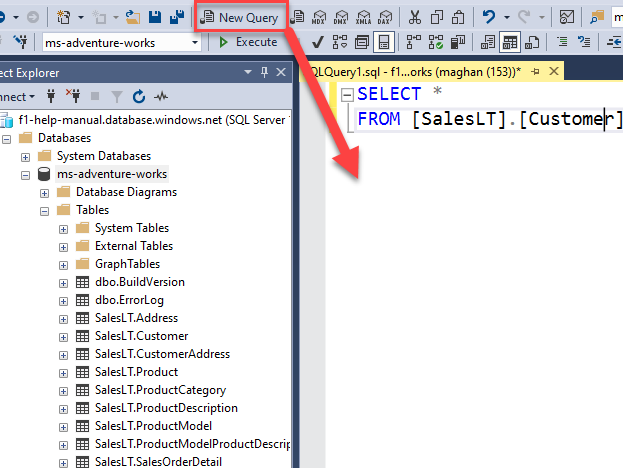This screenshot has width=623, height=468.
Task: Click the Change Connection plug icon
Action: pos(20,42)
